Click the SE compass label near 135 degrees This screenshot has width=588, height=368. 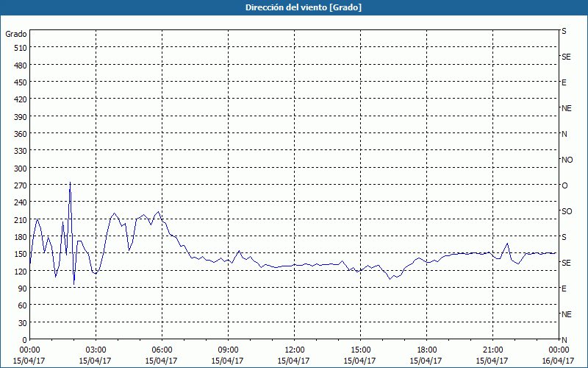click(x=566, y=263)
